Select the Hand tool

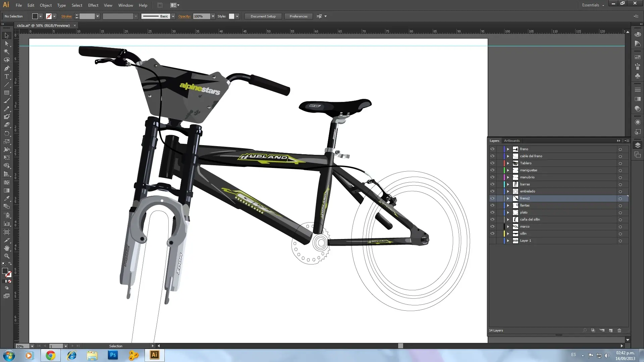tap(7, 248)
